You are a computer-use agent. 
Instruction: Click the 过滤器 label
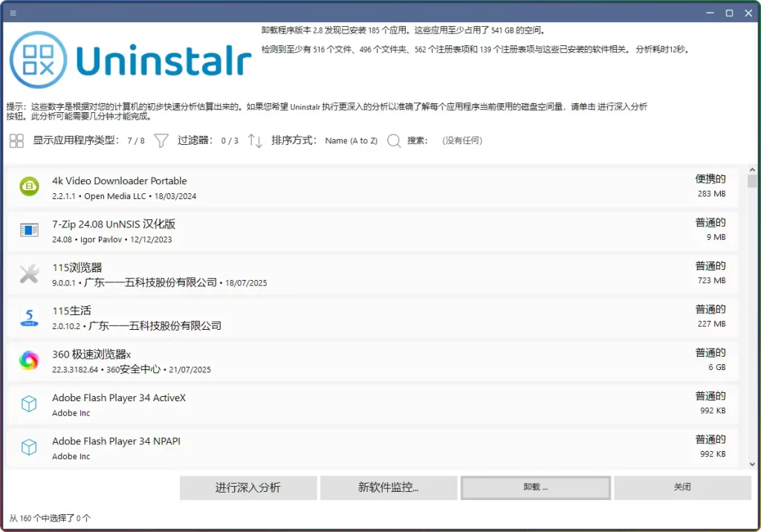tap(195, 140)
